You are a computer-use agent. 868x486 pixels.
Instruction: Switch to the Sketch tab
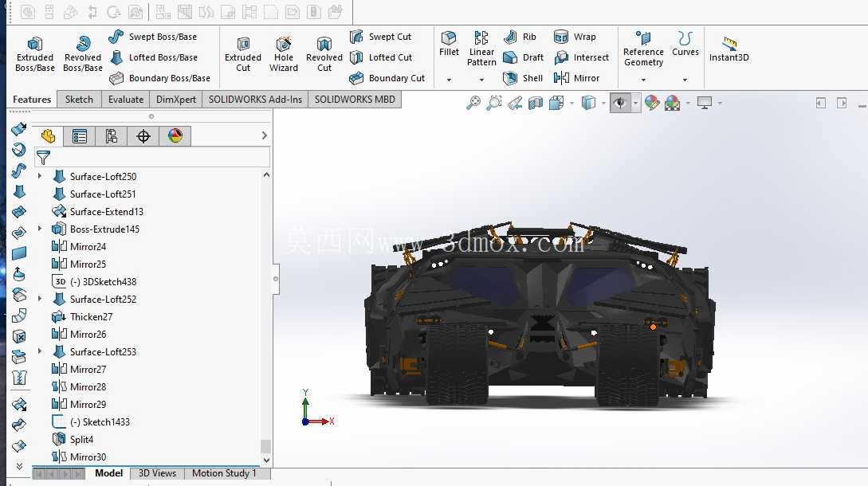pos(79,99)
